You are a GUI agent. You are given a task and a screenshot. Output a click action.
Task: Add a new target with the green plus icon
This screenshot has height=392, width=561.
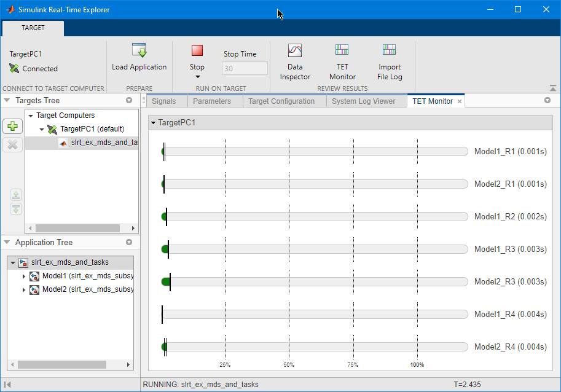point(12,126)
